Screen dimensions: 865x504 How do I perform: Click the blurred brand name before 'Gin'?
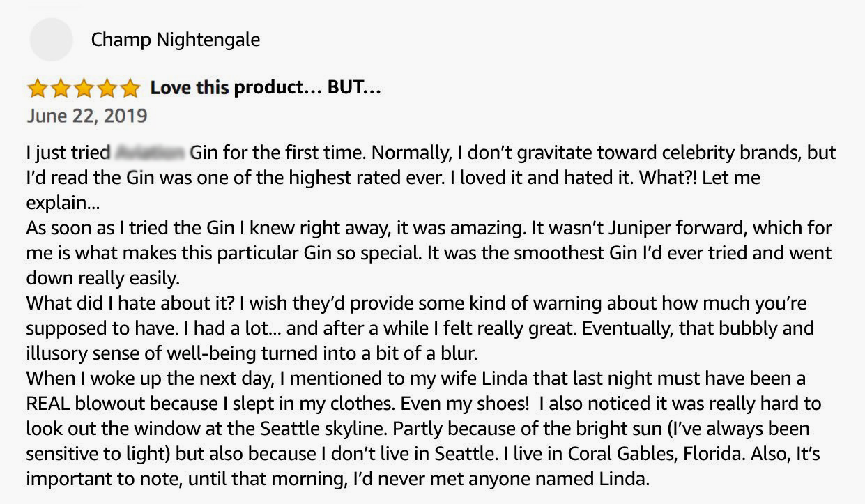[x=151, y=152]
